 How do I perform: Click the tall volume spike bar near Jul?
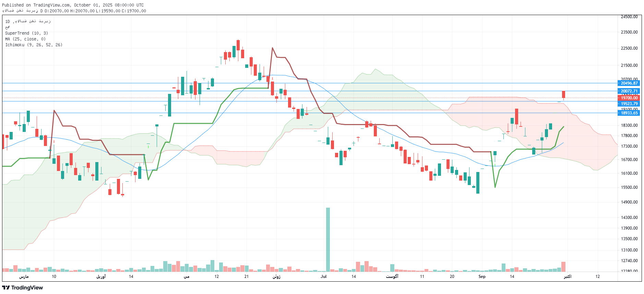[328, 239]
